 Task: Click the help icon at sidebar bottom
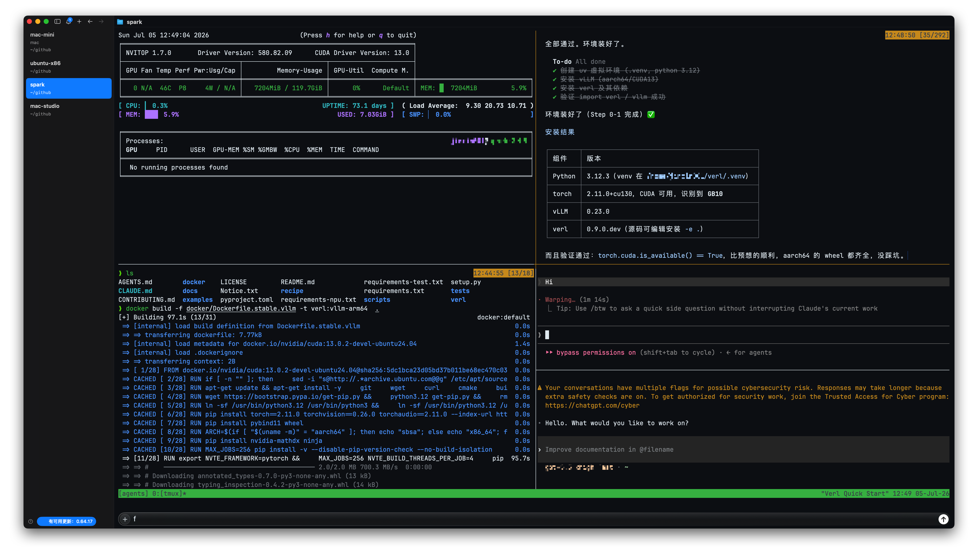(31, 522)
